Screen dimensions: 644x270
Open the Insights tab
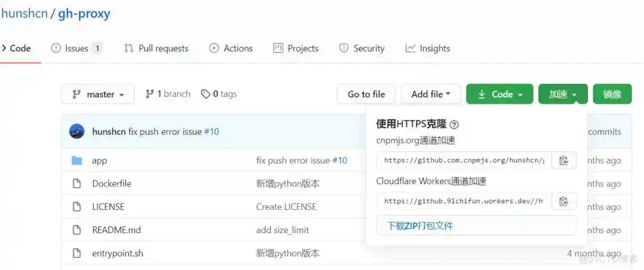click(x=428, y=48)
